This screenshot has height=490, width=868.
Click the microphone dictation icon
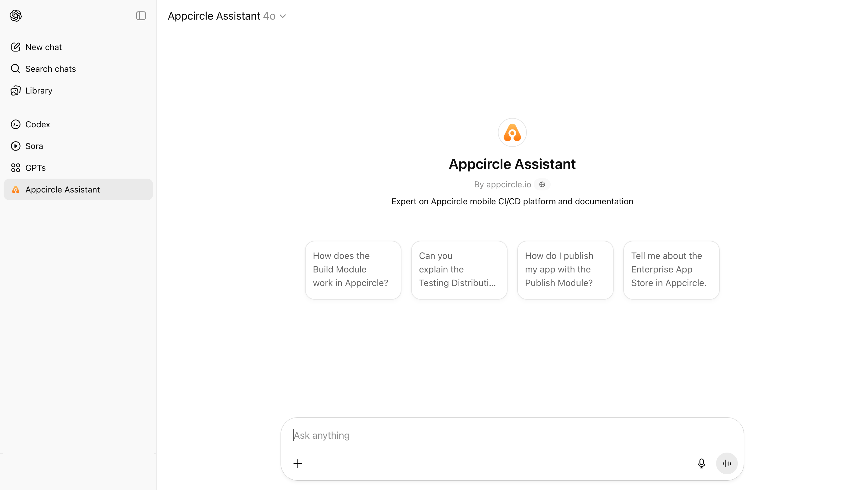pyautogui.click(x=702, y=463)
